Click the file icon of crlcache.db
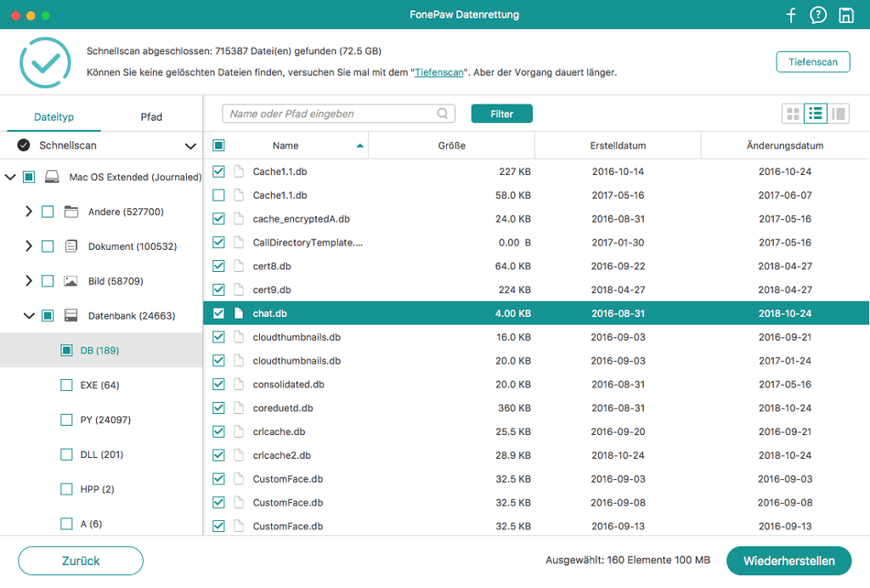 click(x=239, y=432)
